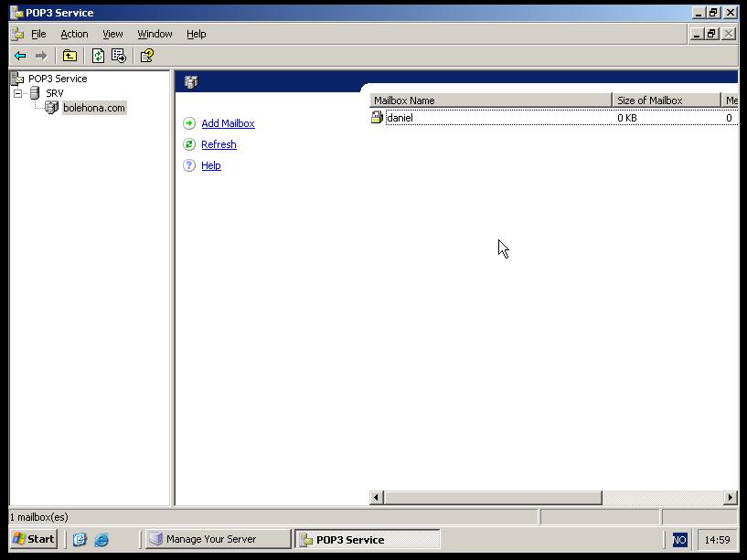Restore the inner MMC child window
Screen dimensions: 747x560
pos(712,34)
